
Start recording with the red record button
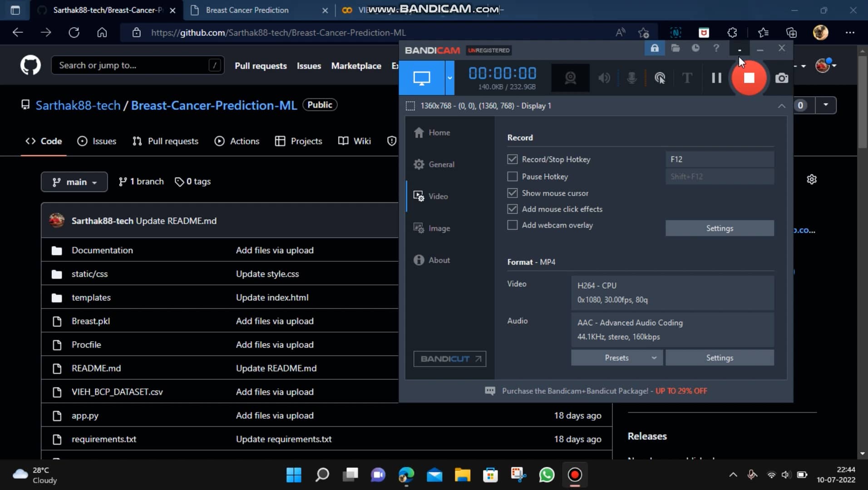[x=749, y=78]
